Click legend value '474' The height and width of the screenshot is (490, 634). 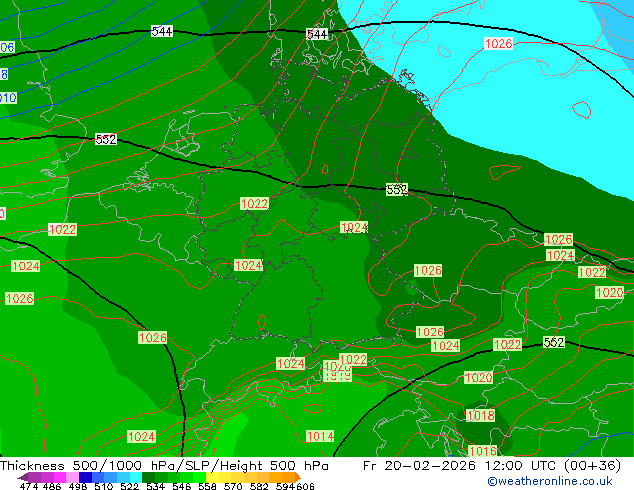point(29,486)
